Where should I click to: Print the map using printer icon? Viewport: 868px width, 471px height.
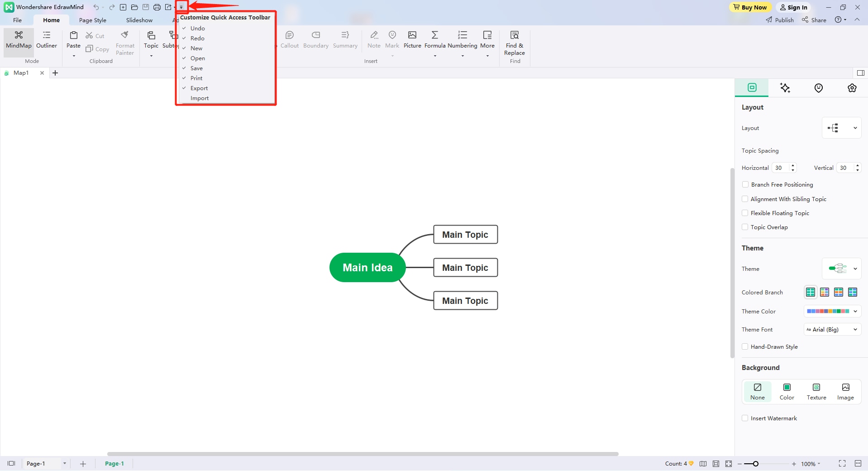[x=157, y=7]
